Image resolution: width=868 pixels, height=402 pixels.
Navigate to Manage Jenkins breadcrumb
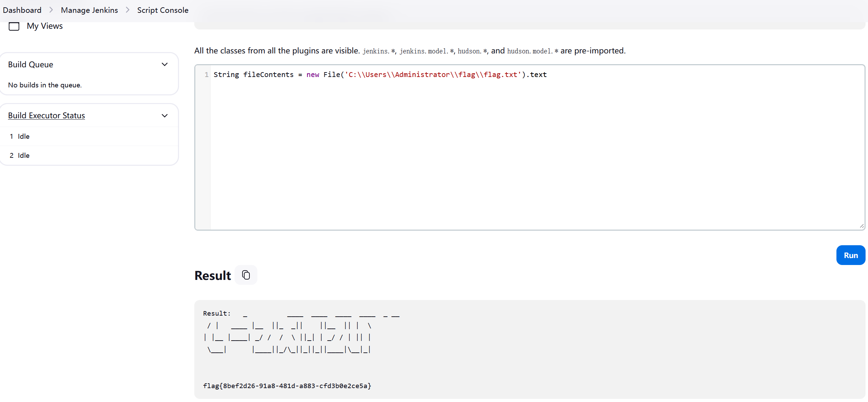(90, 10)
